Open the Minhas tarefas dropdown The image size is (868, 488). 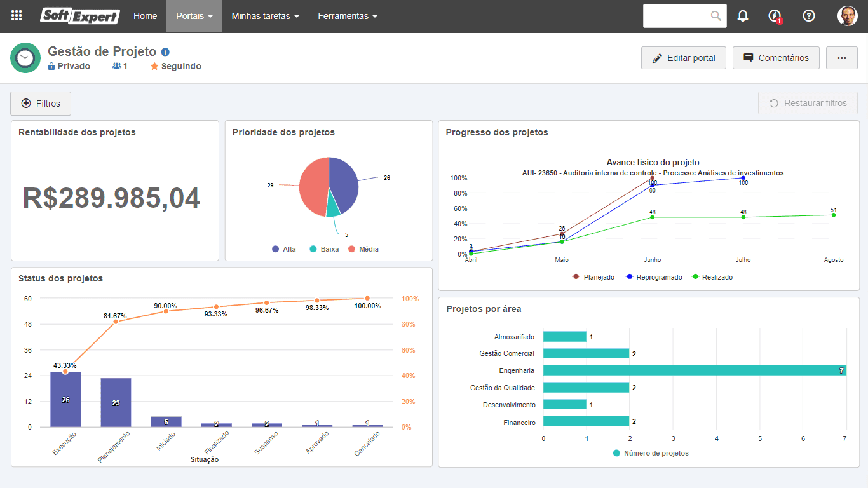pyautogui.click(x=266, y=16)
